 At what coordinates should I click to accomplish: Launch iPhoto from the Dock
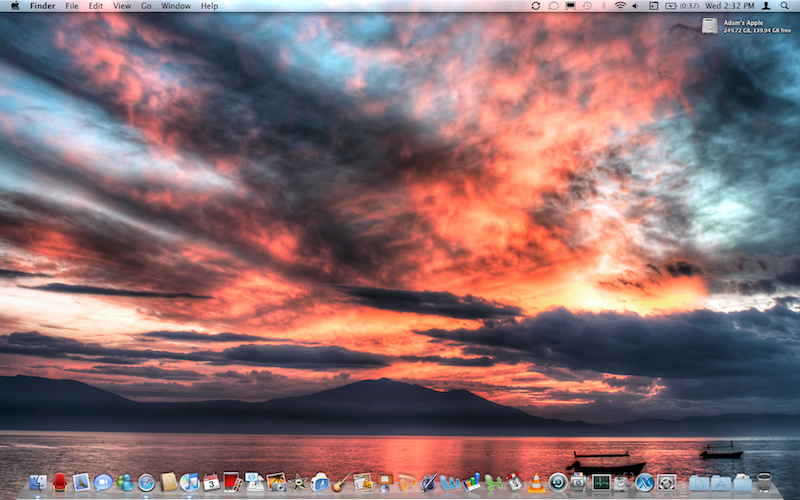tap(276, 482)
